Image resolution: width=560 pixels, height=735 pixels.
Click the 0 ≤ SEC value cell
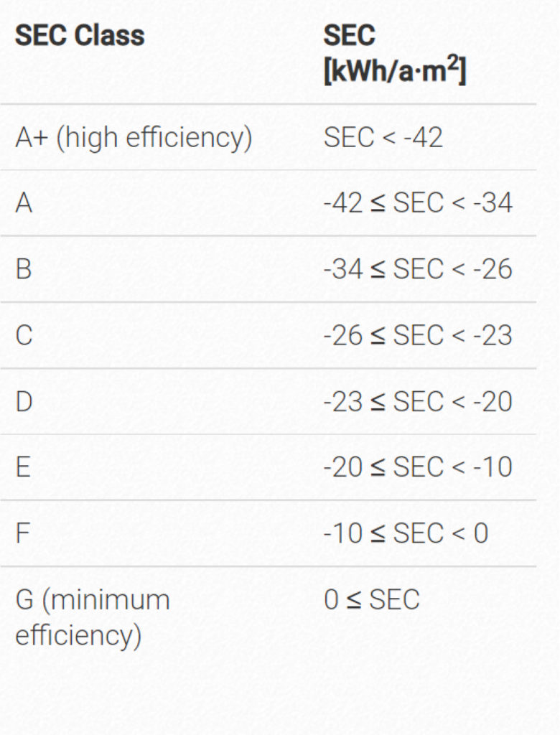pyautogui.click(x=371, y=599)
